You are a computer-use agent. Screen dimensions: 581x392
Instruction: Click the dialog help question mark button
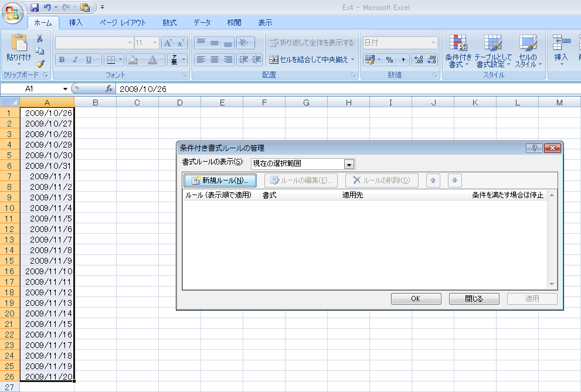pyautogui.click(x=534, y=149)
